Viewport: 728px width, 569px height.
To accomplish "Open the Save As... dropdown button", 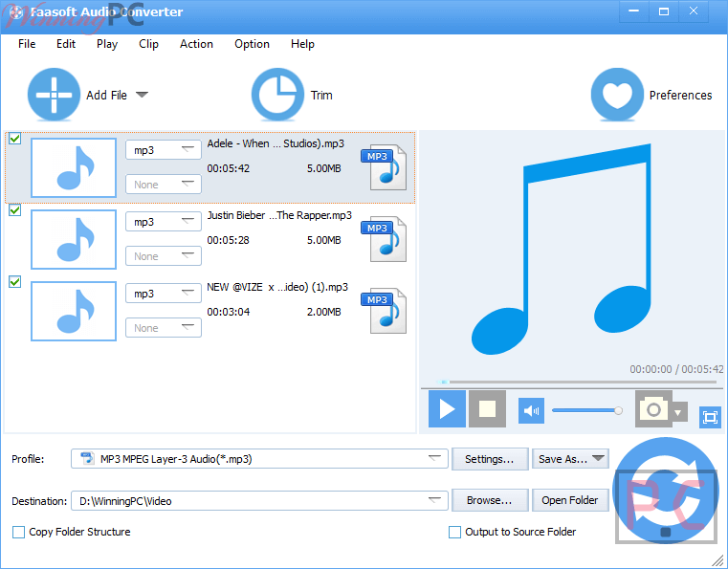I will [x=570, y=459].
